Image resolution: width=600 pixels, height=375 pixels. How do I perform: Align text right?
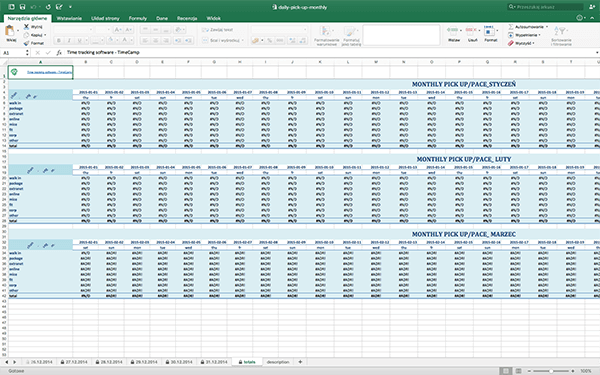coord(166,40)
